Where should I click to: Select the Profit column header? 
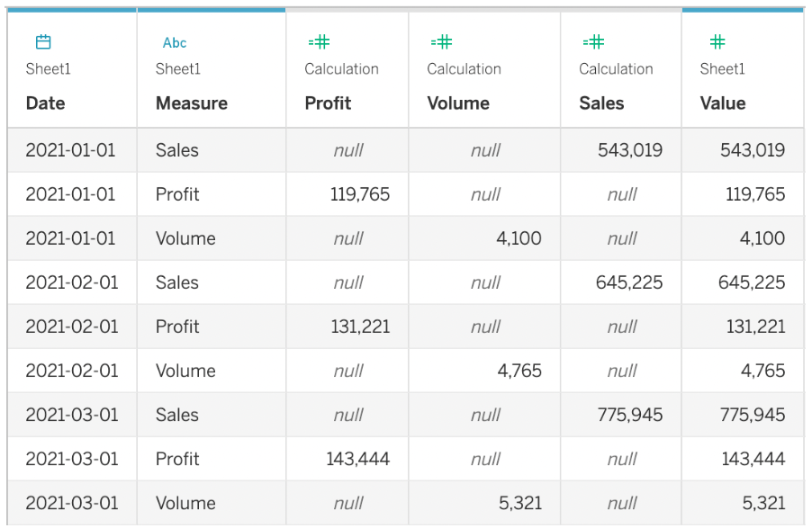click(328, 103)
